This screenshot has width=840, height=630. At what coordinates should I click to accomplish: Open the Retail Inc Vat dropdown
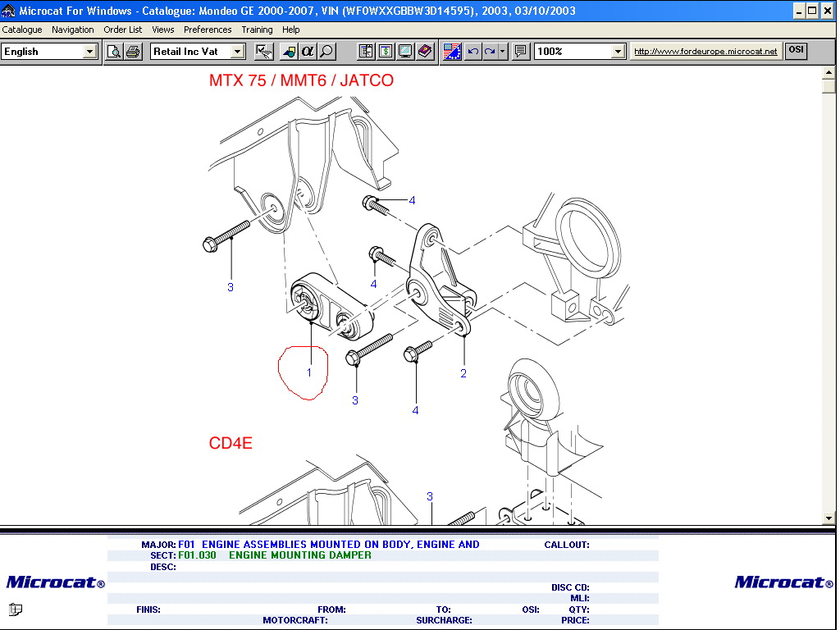[237, 52]
